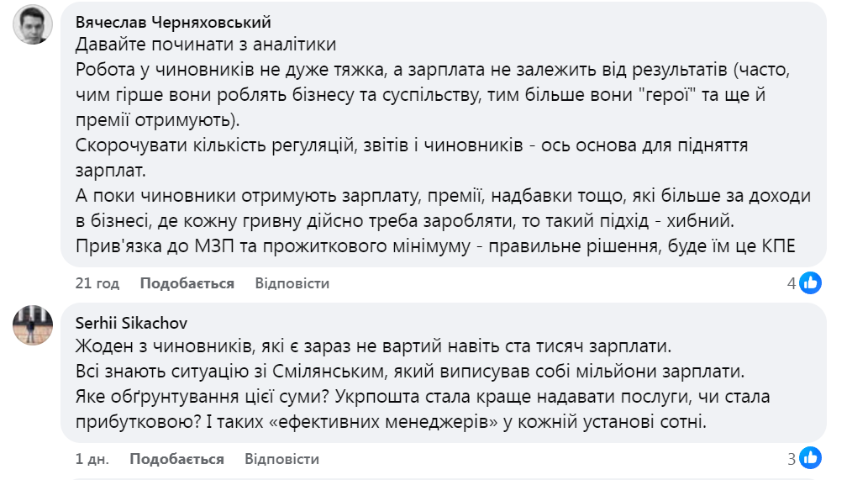This screenshot has width=868, height=480.
Task: Click the line starting 'Жоден з чиновників'
Action: [x=375, y=345]
